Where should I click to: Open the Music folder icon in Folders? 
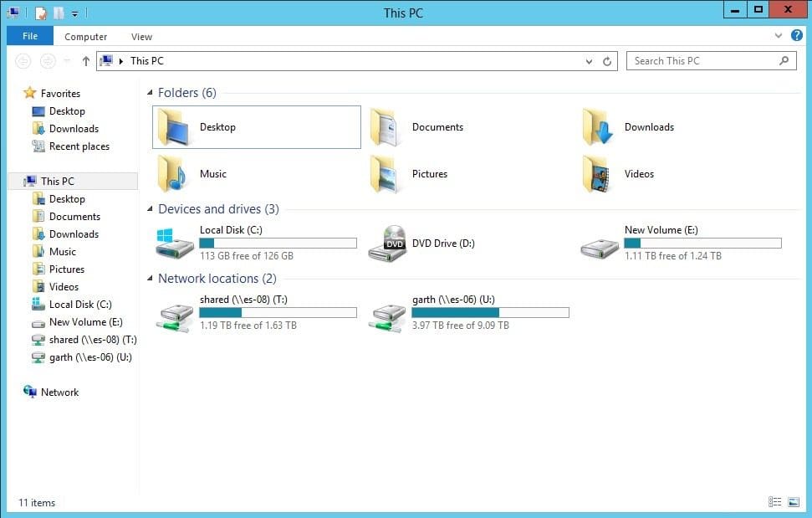pyautogui.click(x=173, y=174)
